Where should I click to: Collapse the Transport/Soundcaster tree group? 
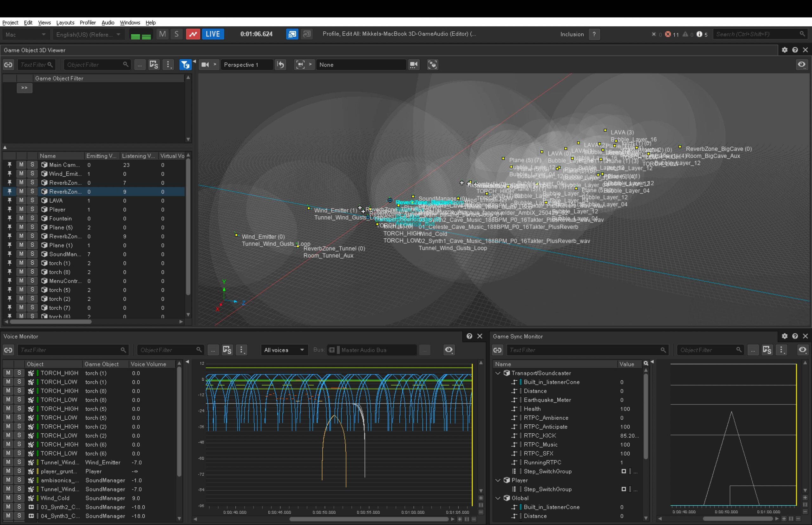(x=498, y=373)
